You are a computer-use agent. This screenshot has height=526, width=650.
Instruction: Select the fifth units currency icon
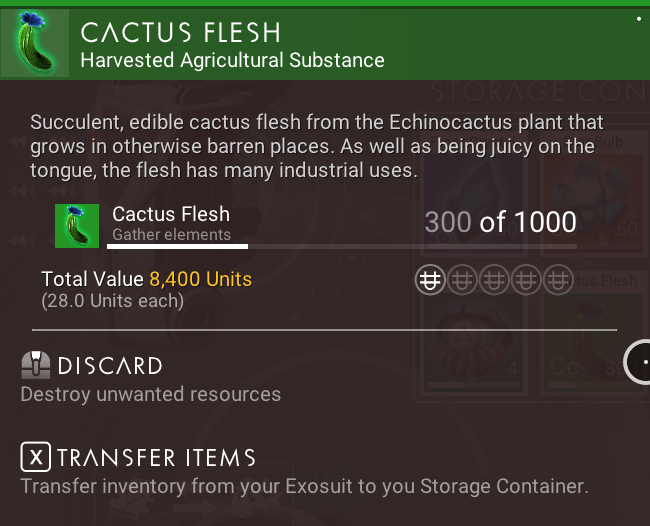pos(558,280)
